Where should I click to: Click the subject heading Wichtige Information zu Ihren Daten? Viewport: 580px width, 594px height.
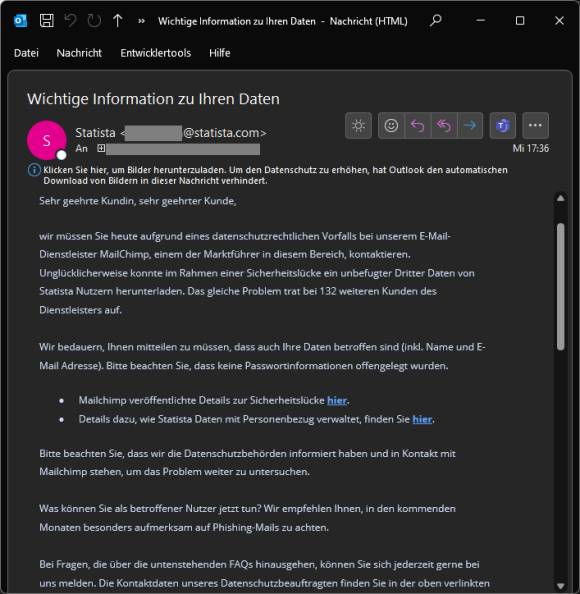153,99
